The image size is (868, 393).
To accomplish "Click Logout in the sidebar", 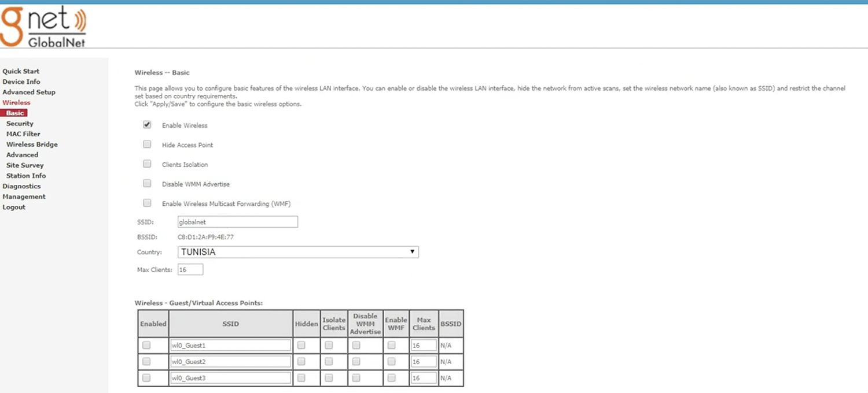I will (14, 207).
